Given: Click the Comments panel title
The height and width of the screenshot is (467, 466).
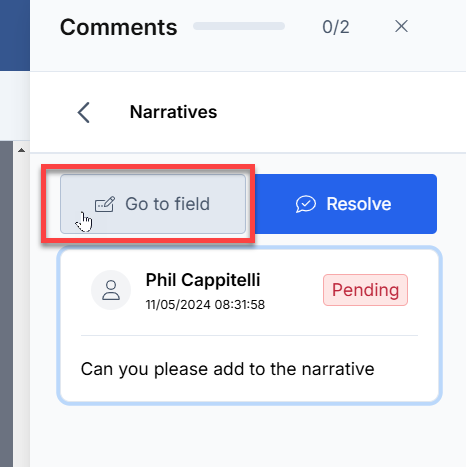Looking at the screenshot, I should pyautogui.click(x=119, y=27).
